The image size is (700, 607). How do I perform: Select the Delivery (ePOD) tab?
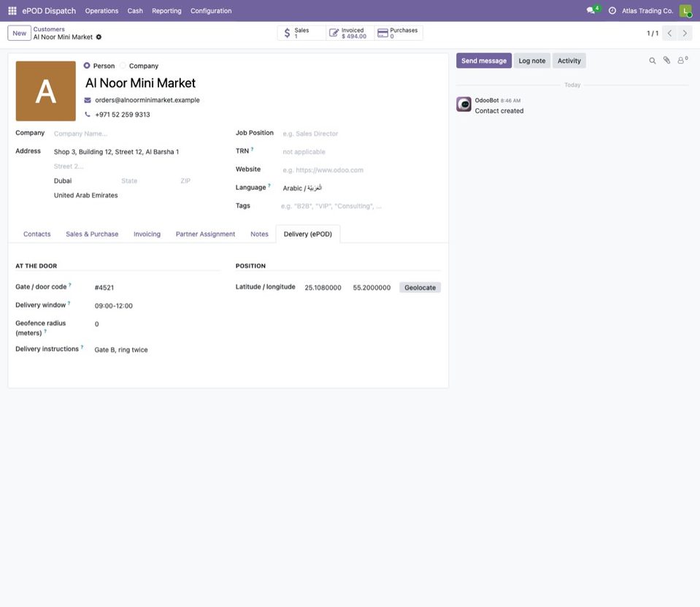click(308, 234)
